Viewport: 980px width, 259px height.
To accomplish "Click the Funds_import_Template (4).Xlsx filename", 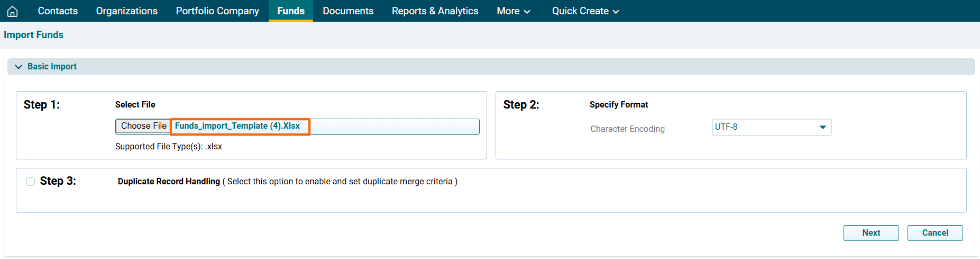I will click(237, 126).
